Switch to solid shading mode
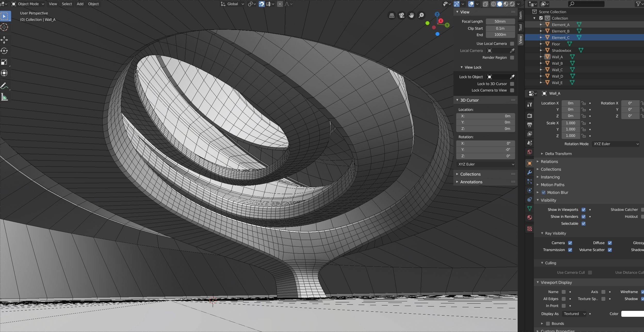Image resolution: width=644 pixels, height=332 pixels. pos(500,4)
